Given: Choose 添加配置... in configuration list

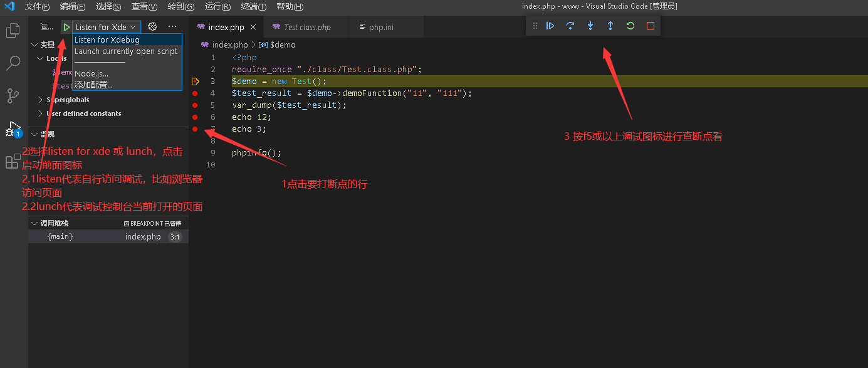Looking at the screenshot, I should tap(127, 85).
